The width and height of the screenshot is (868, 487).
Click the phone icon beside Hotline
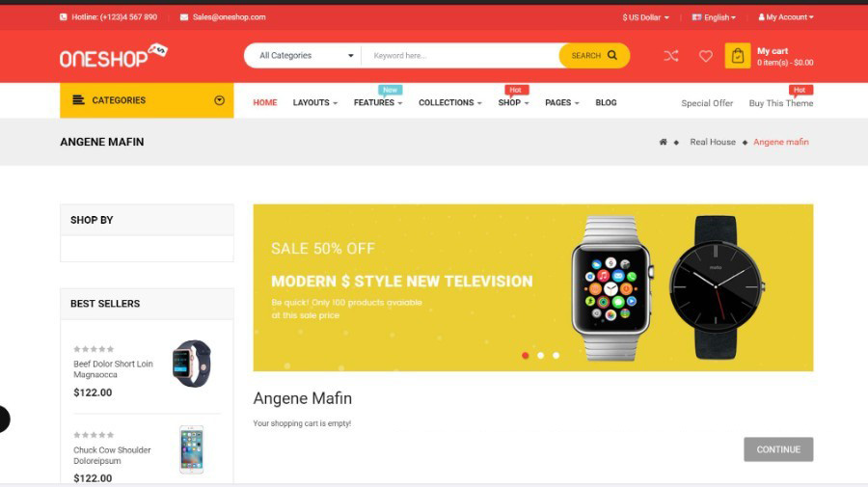point(63,17)
